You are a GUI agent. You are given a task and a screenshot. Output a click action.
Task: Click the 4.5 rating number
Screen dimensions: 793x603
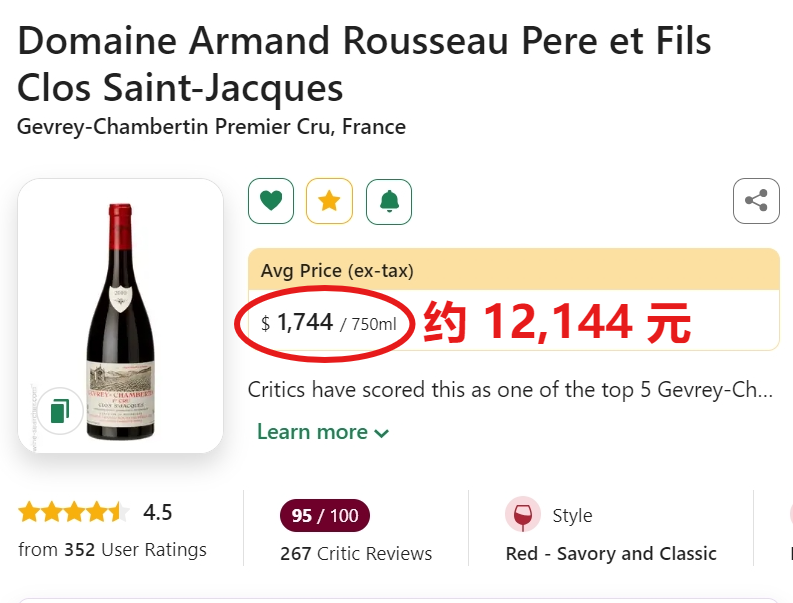[158, 513]
